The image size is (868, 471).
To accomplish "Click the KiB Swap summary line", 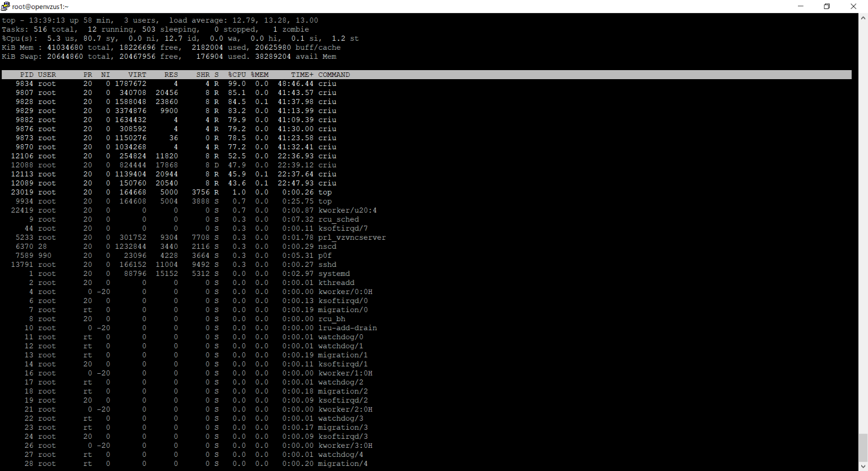I will point(168,57).
